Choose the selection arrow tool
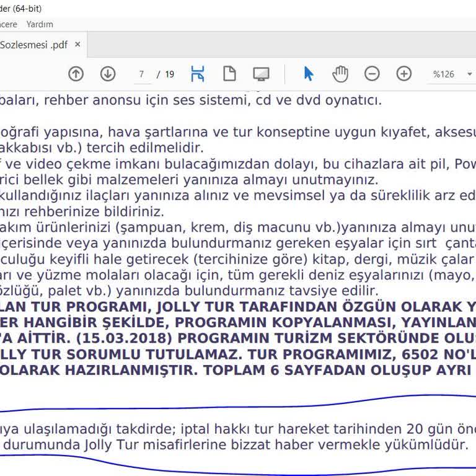Viewport: 476px width, 476px height. [309, 74]
